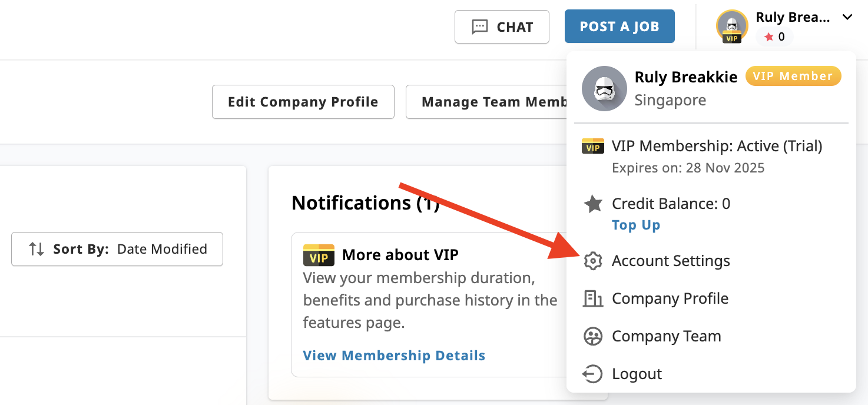
Task: Open the Sort By: Date Modified dropdown
Action: tap(117, 249)
